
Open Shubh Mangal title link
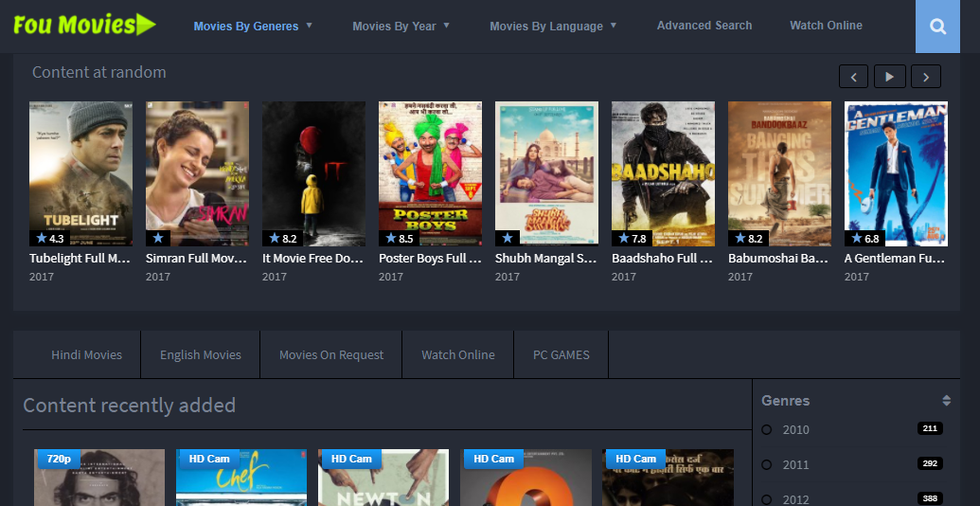[545, 258]
